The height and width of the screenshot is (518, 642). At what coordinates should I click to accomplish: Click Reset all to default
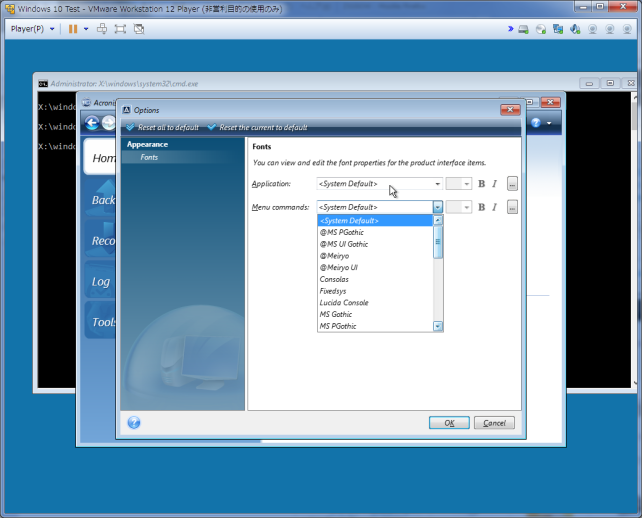(163, 127)
